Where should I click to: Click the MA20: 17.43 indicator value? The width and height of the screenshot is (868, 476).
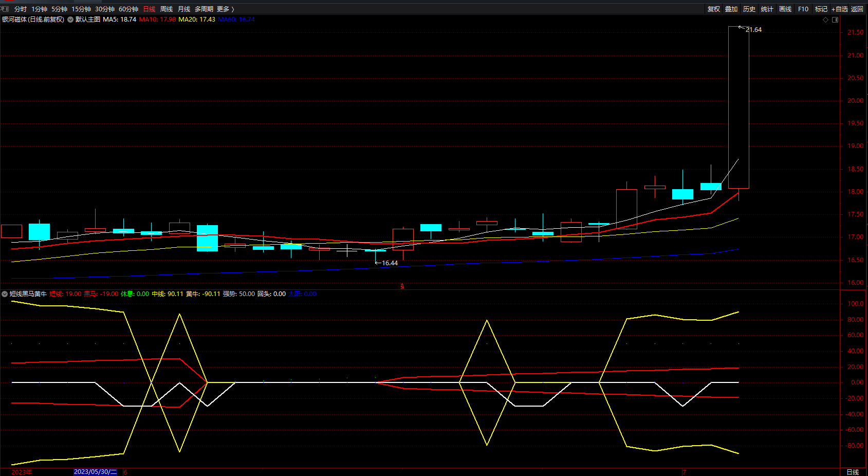tap(197, 20)
